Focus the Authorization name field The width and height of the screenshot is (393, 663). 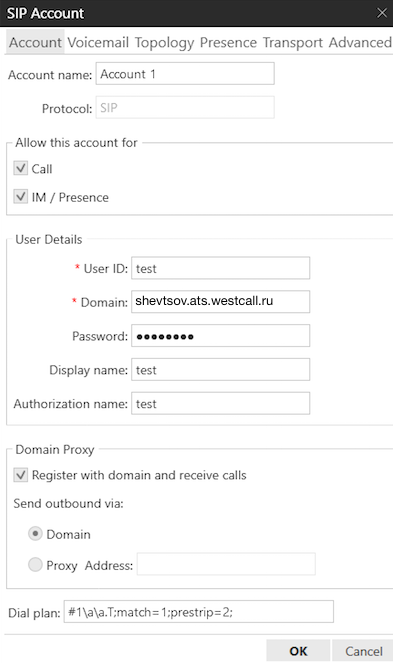(x=220, y=403)
